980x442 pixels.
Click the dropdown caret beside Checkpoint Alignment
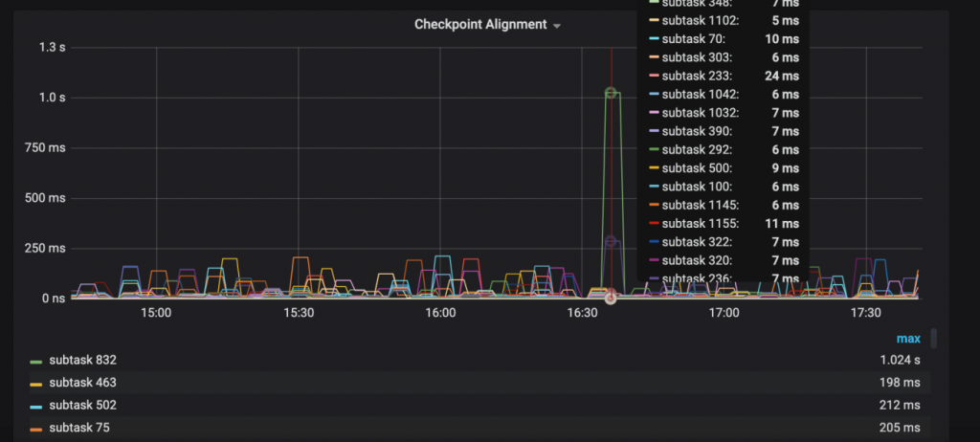tap(557, 26)
